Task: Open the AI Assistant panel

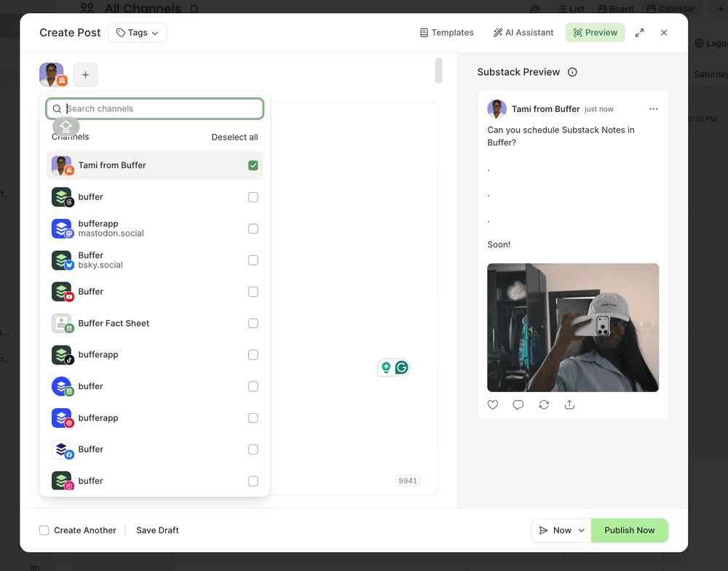Action: (523, 33)
